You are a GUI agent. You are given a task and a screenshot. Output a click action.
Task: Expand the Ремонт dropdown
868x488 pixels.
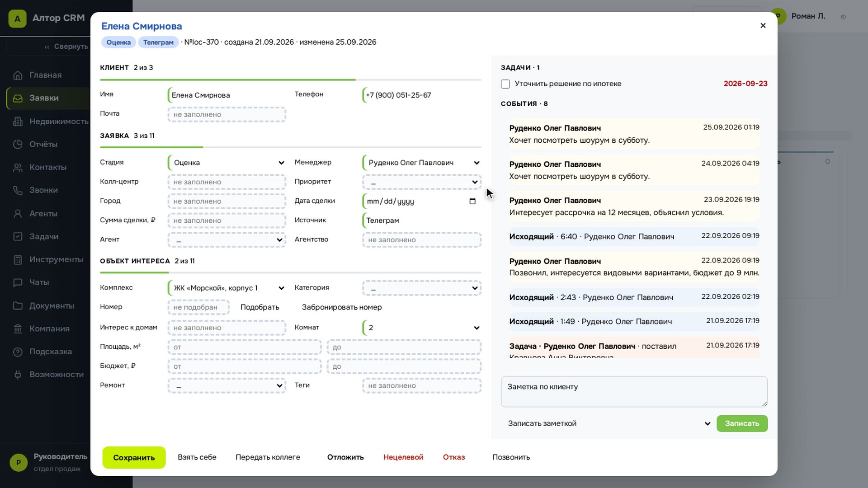(227, 386)
